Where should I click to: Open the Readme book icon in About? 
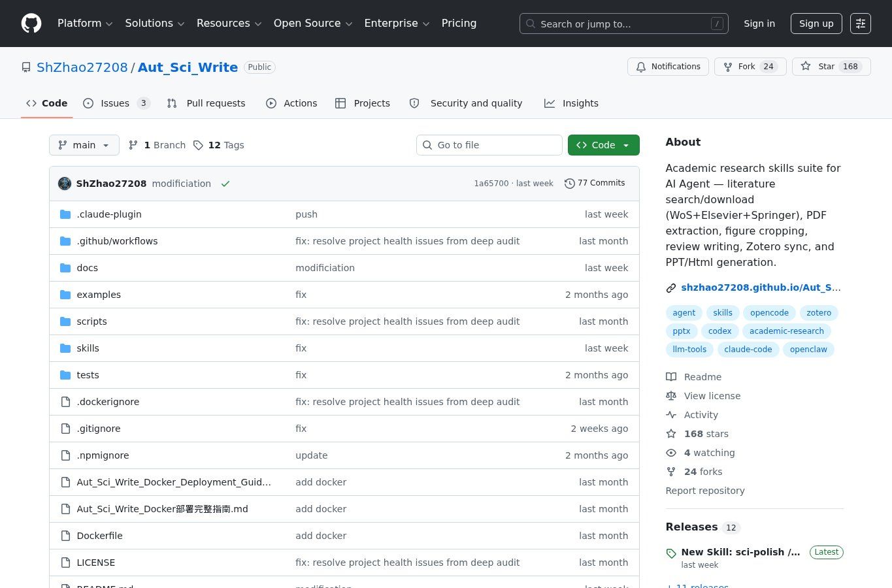tap(671, 377)
